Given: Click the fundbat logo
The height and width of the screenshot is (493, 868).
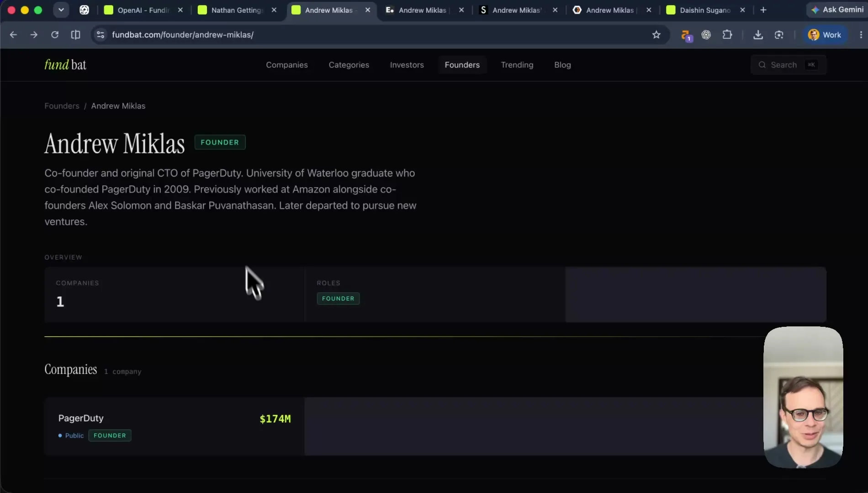Looking at the screenshot, I should (65, 65).
